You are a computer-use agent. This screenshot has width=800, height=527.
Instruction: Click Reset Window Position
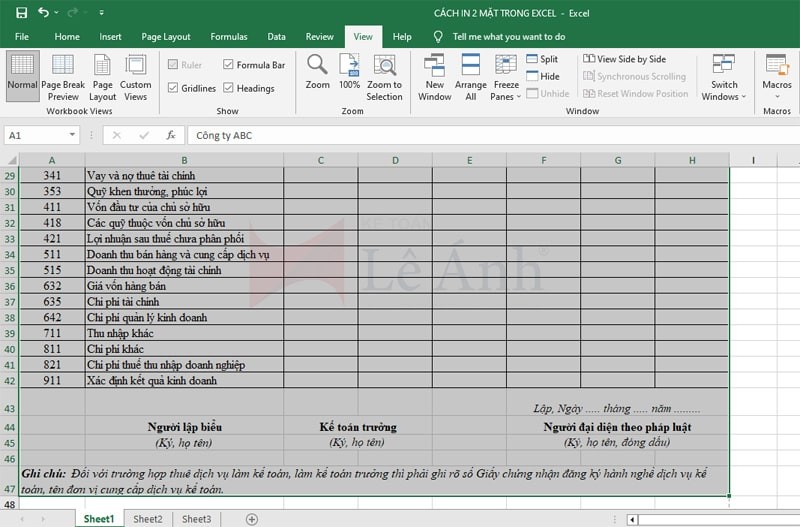635,94
